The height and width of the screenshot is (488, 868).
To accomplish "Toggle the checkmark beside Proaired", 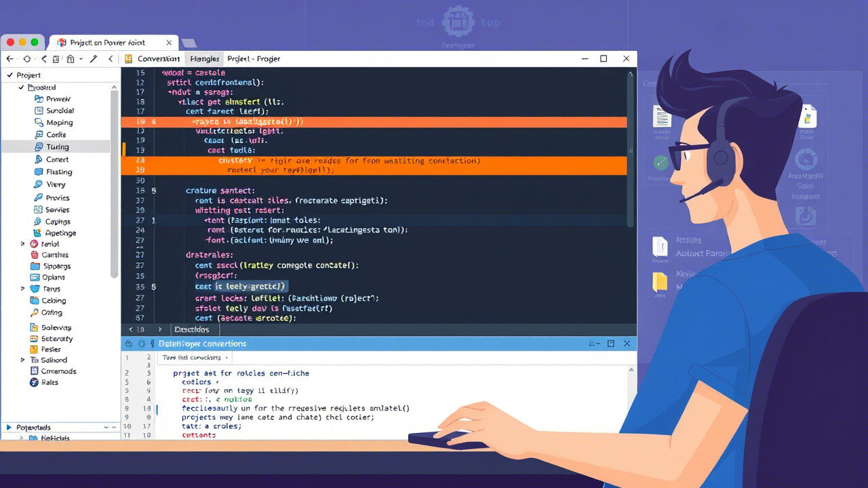I will point(22,87).
